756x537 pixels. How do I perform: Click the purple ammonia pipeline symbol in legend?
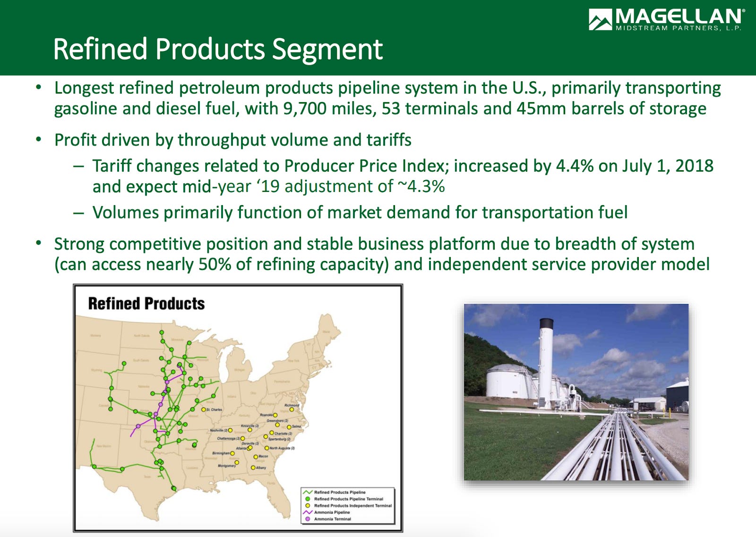(308, 512)
